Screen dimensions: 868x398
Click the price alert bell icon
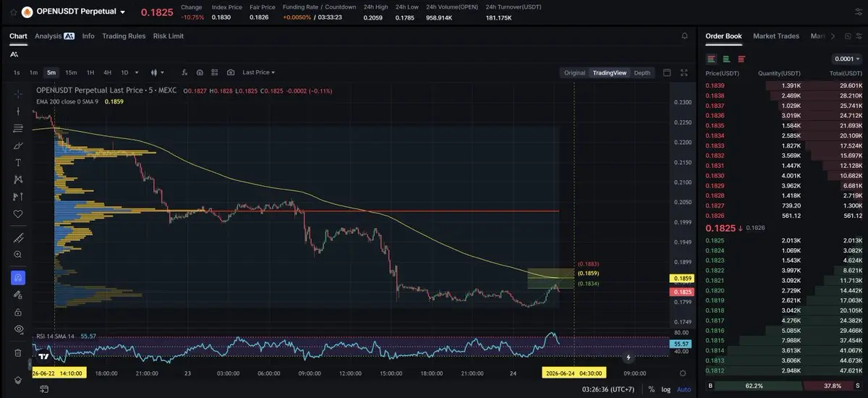684,35
